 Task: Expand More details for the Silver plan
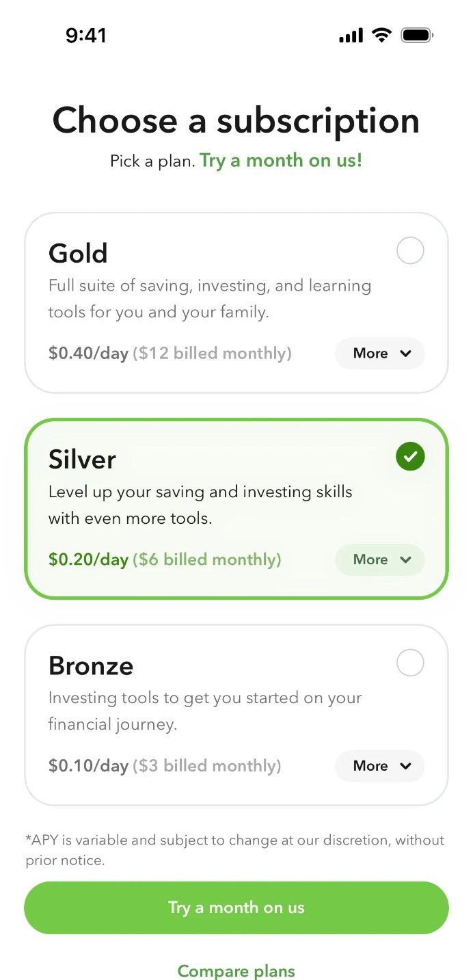379,559
